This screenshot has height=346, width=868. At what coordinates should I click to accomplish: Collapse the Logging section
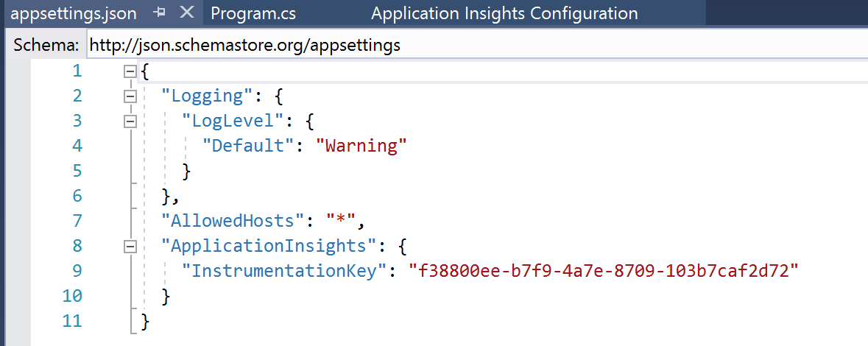tap(131, 96)
